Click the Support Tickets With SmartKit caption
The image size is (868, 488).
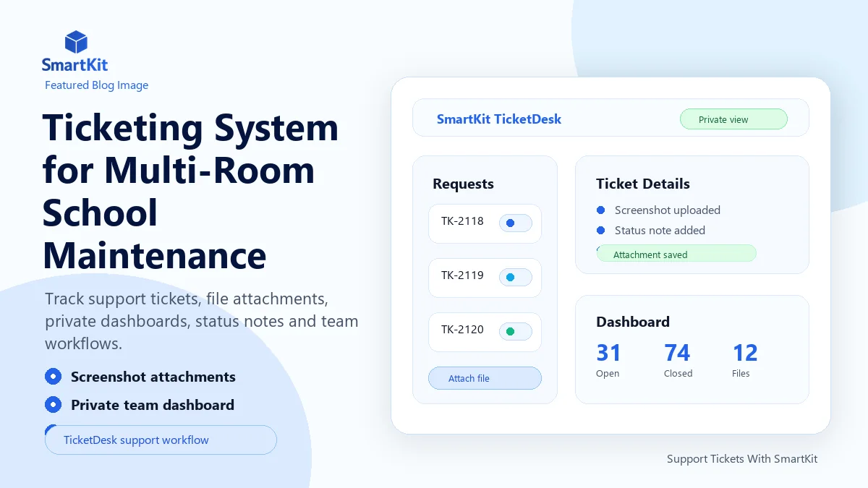[x=742, y=459]
